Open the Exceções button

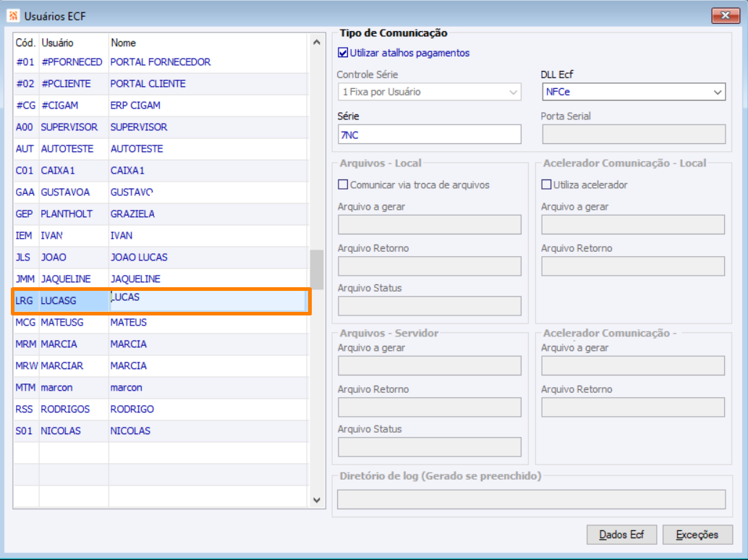coord(697,535)
